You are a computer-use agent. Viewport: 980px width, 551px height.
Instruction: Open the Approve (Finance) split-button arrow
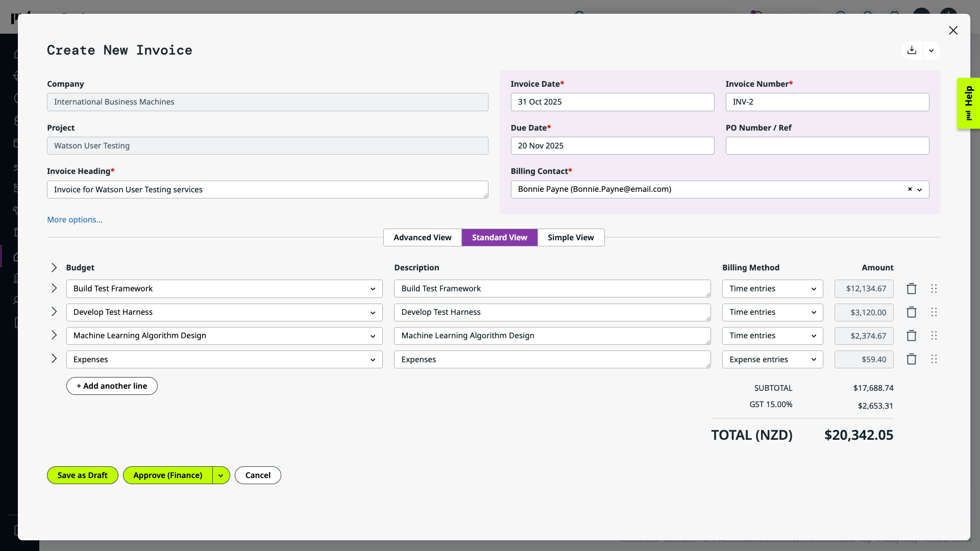pos(221,475)
